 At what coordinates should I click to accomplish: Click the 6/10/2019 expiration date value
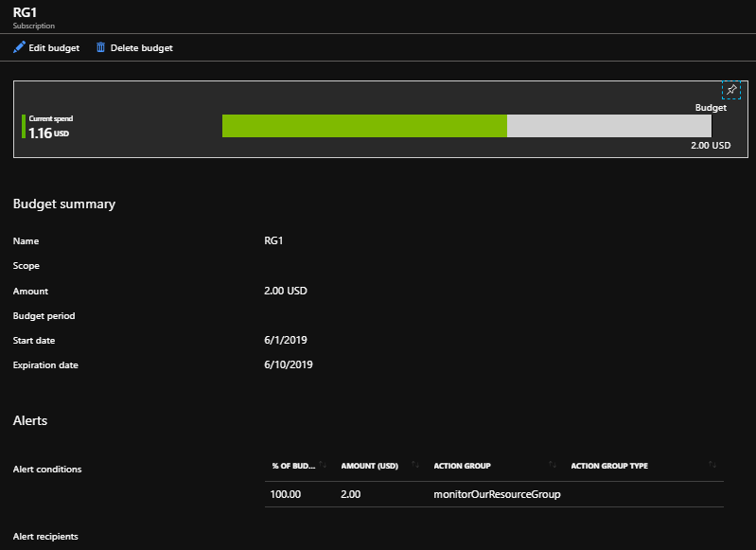tap(289, 364)
